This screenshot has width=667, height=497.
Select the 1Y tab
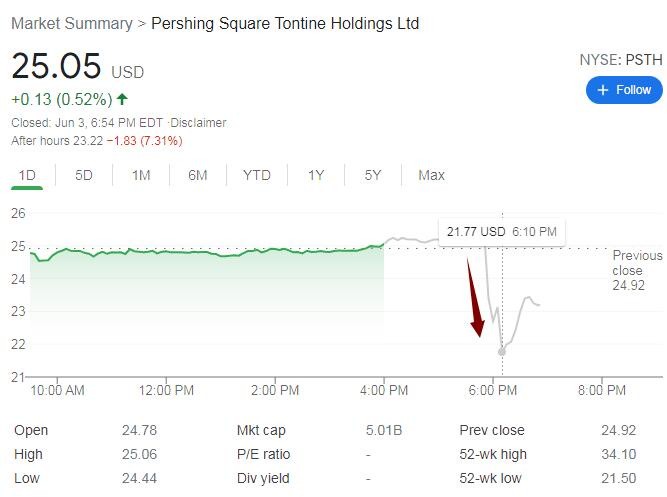click(316, 176)
